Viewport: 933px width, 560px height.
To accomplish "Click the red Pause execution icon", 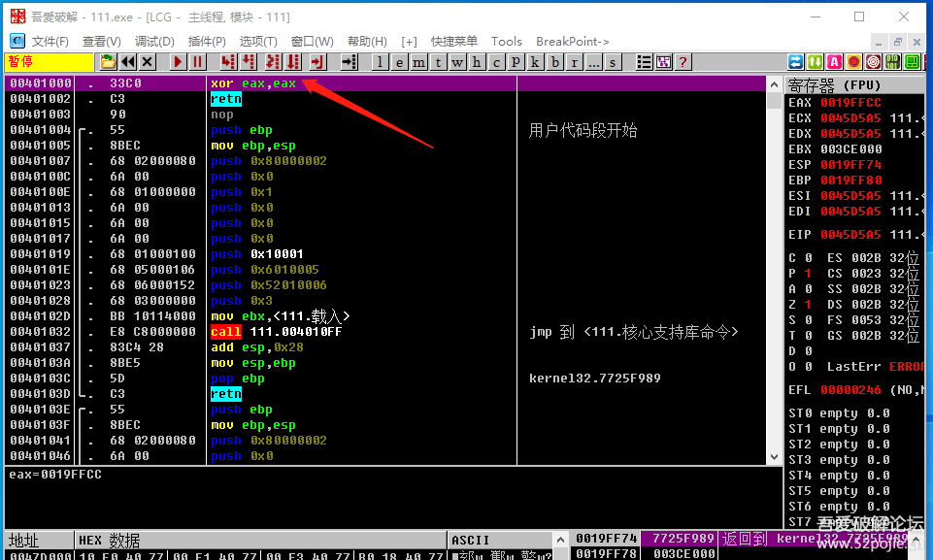I will point(197,62).
